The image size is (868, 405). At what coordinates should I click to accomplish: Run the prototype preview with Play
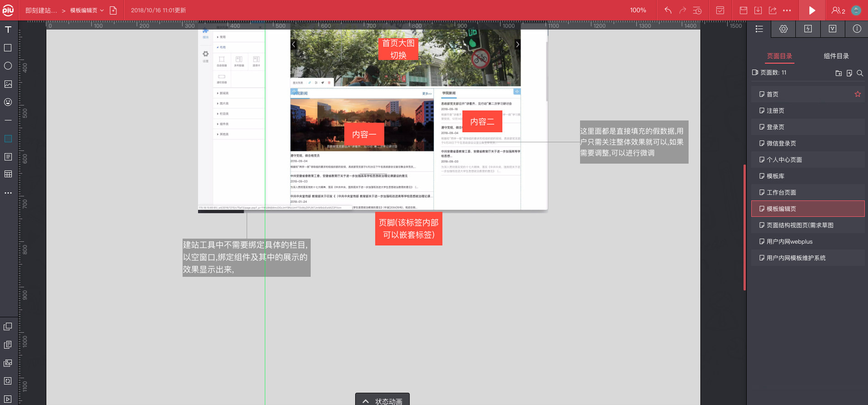812,10
